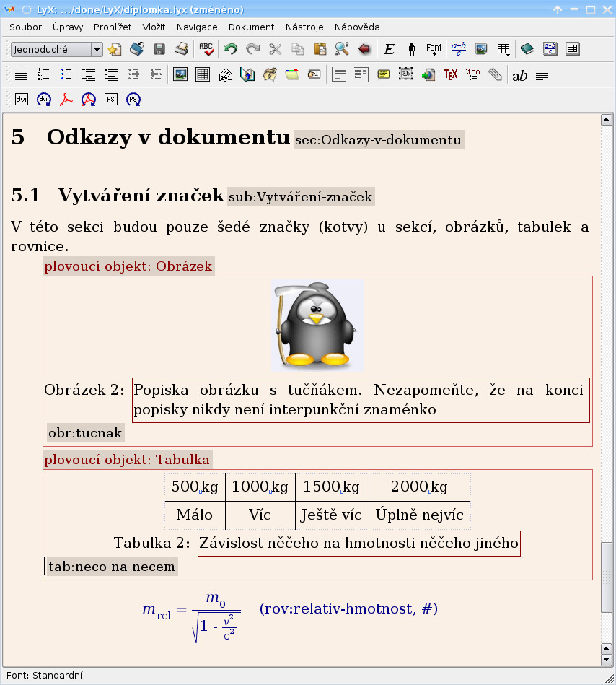Viewport: 616px width, 685px height.
Task: Increase list depth arrow icon
Action: point(133,74)
